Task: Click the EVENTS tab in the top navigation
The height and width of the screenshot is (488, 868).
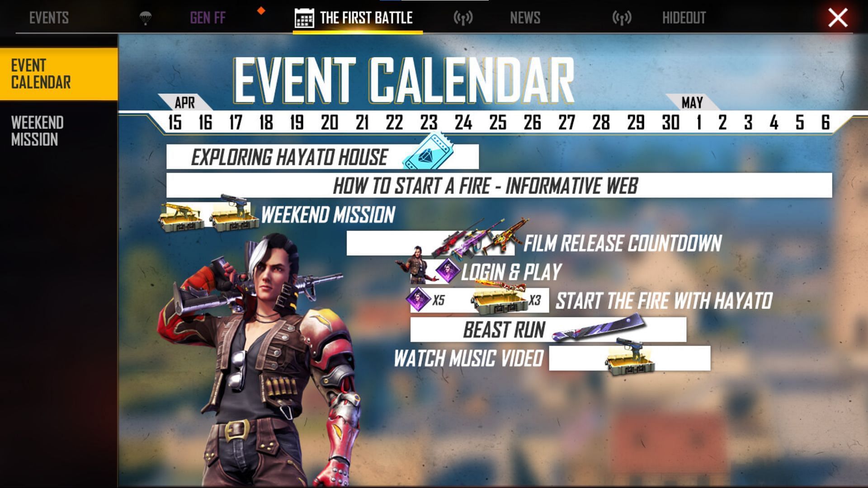Action: click(x=49, y=18)
